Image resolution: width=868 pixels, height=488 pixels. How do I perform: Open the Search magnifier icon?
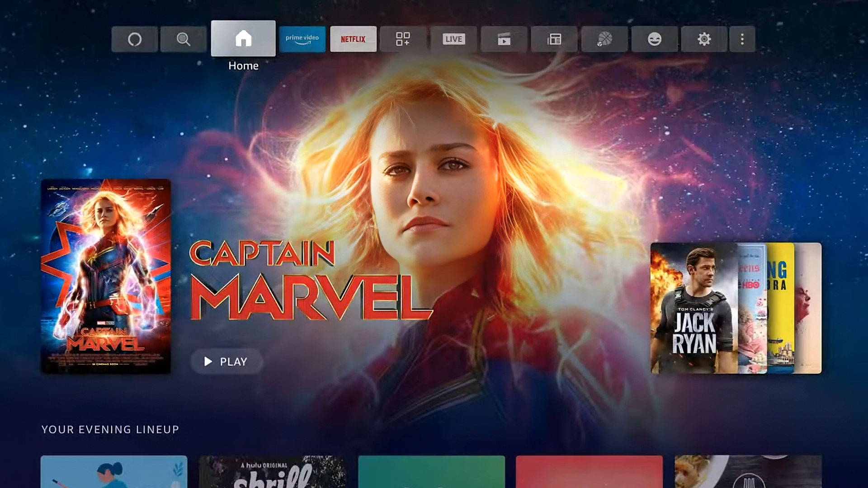coord(183,39)
